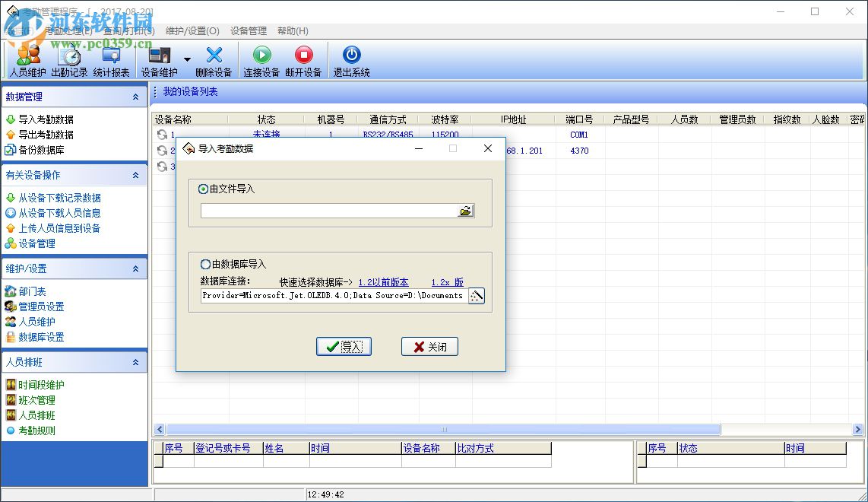
Task: Open the 设备管理 menu
Action: pos(247,31)
